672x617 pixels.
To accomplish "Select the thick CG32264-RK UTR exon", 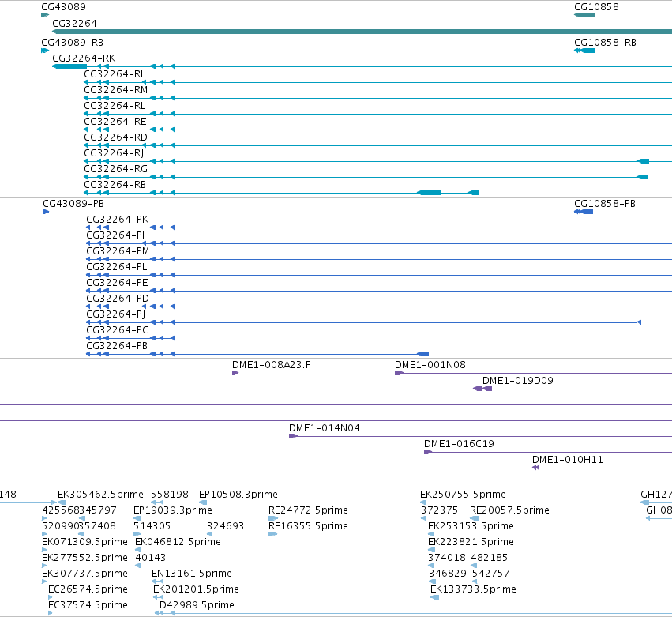I will coord(69,66).
